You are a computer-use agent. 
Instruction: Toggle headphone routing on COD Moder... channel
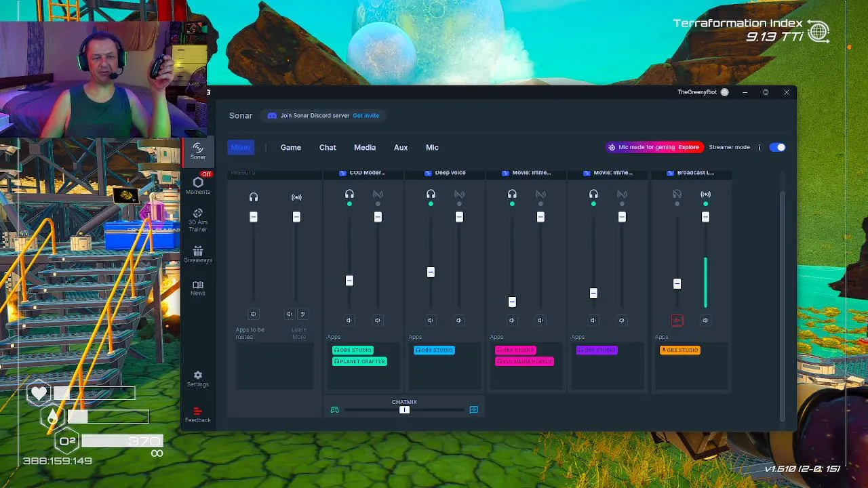[349, 195]
